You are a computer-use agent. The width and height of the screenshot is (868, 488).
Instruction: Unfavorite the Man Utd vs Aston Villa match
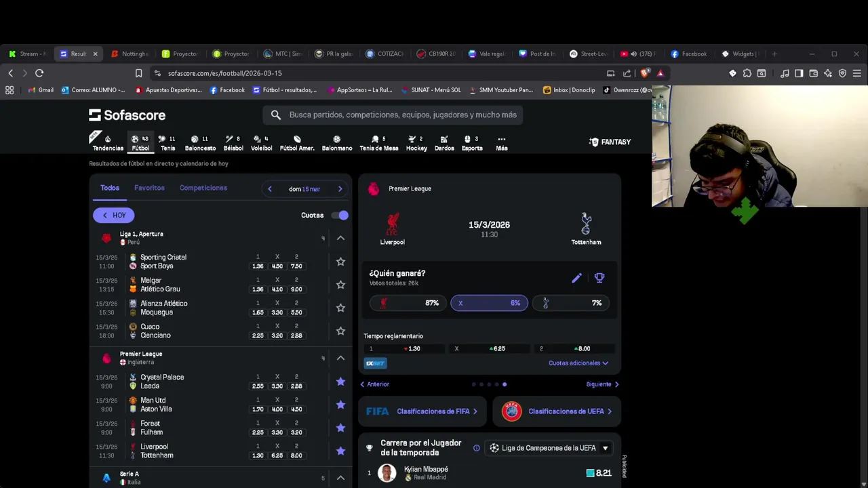340,405
